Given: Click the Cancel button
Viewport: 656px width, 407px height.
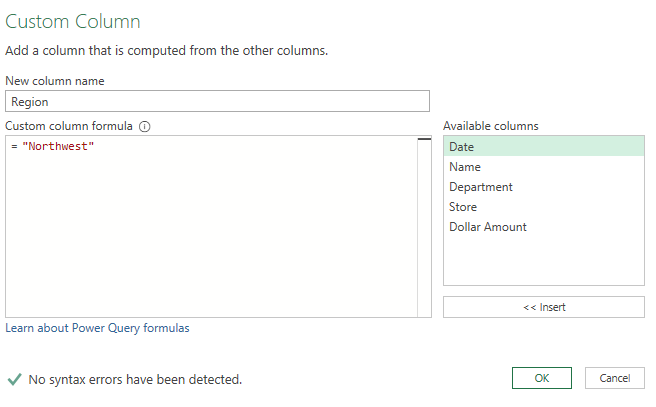Looking at the screenshot, I should point(614,378).
